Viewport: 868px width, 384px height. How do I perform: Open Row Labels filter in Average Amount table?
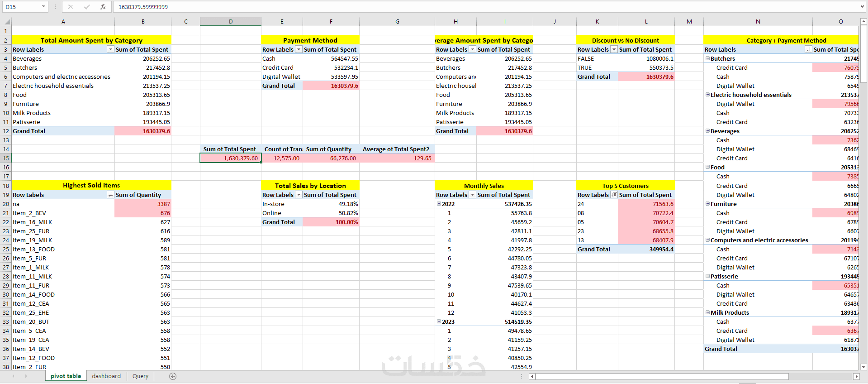click(x=472, y=49)
